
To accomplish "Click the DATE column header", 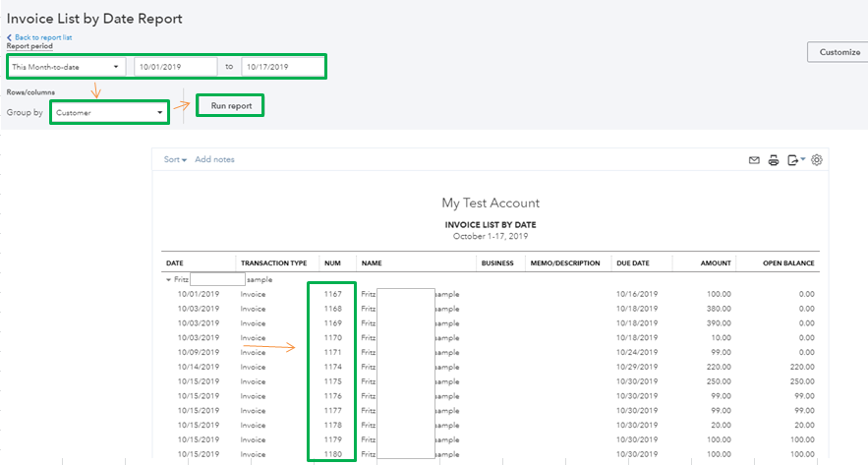I will [174, 263].
